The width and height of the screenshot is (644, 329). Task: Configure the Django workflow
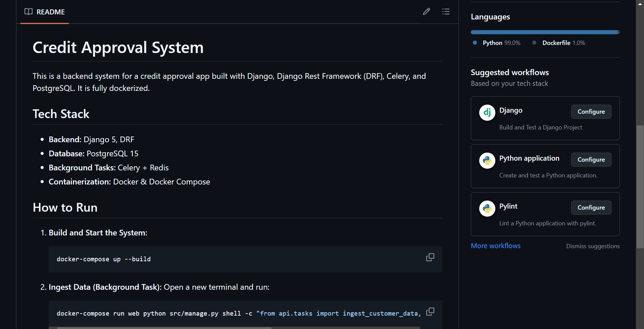point(591,112)
